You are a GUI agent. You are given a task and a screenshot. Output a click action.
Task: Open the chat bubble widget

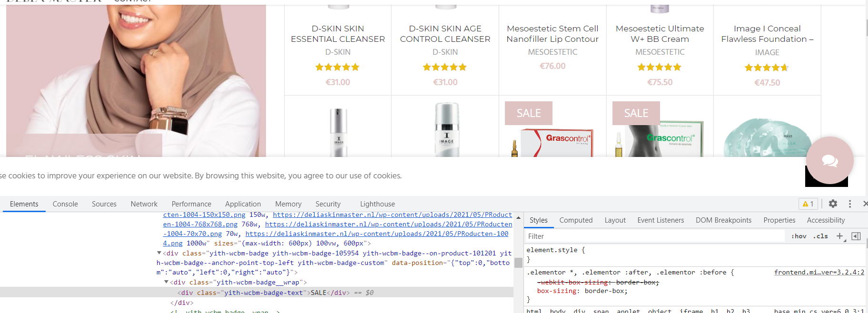(x=829, y=160)
